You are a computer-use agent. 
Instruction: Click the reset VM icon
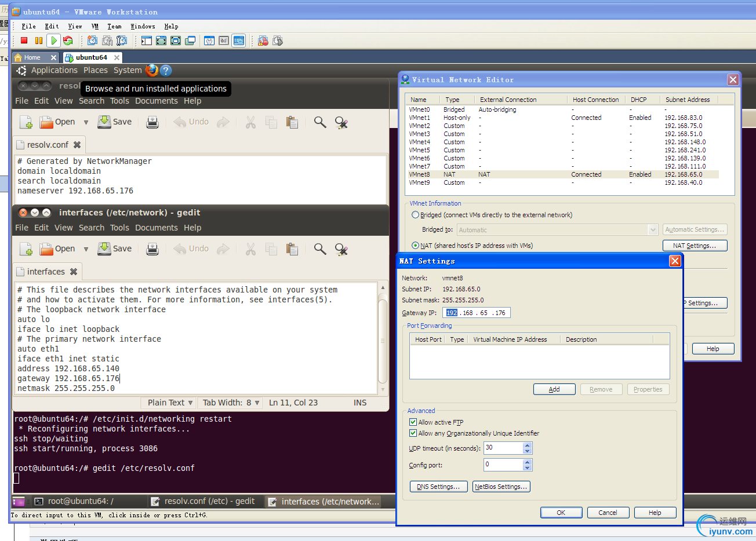click(x=68, y=41)
